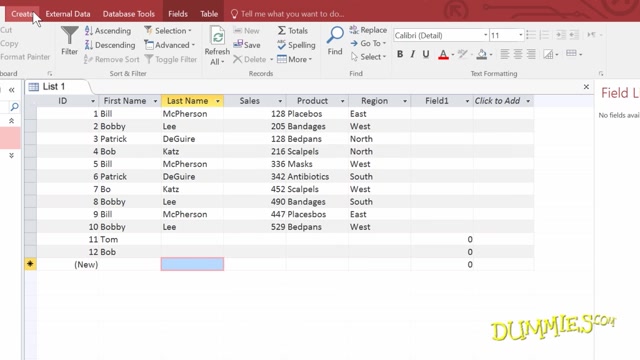The width and height of the screenshot is (640, 360).
Task: Click the Toggle Filter button
Action: pos(171,59)
